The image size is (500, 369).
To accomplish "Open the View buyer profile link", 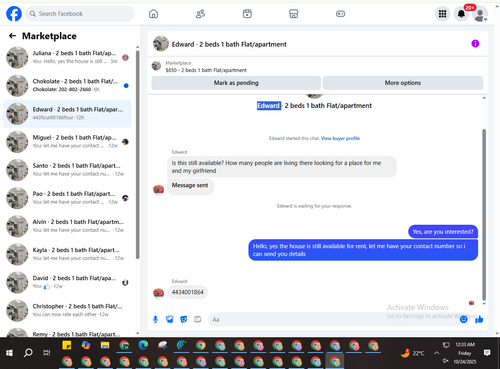I will coord(340,138).
